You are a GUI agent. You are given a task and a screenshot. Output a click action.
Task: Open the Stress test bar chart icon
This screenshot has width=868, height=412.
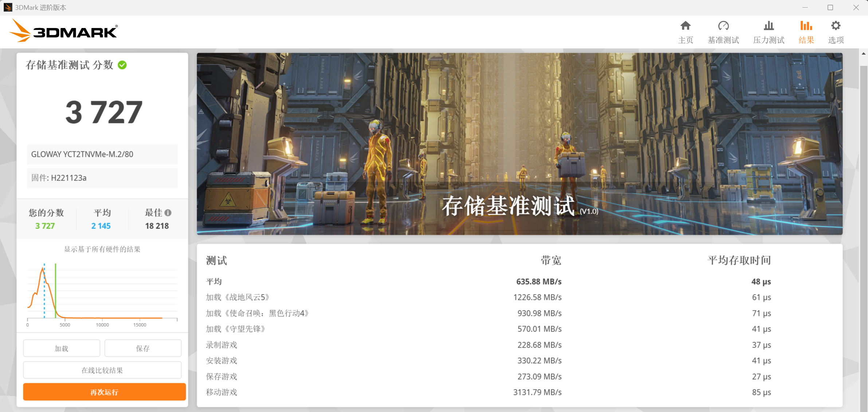click(769, 26)
